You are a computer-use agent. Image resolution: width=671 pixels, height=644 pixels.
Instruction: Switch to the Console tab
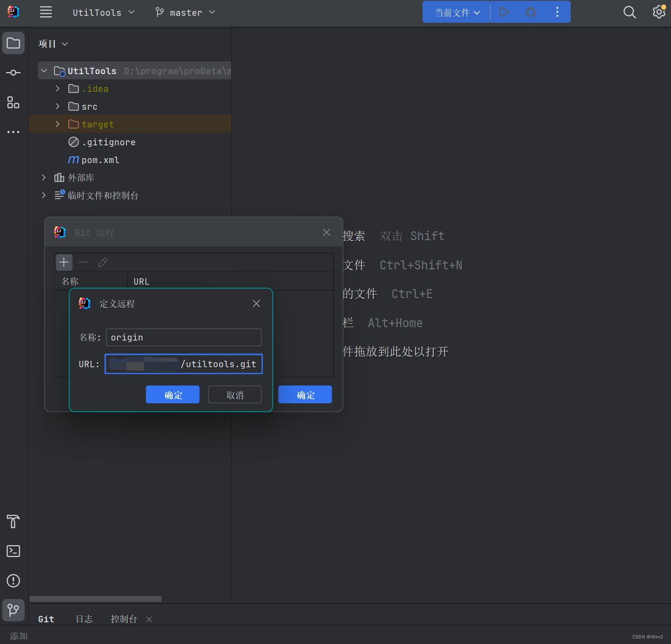124,619
